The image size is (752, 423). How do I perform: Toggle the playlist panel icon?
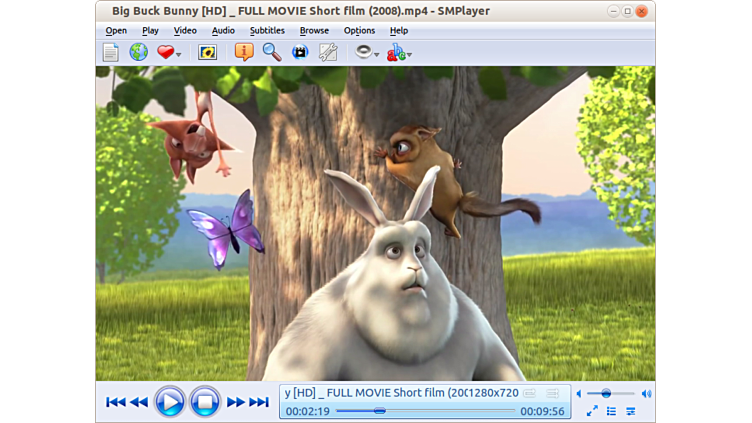[611, 411]
